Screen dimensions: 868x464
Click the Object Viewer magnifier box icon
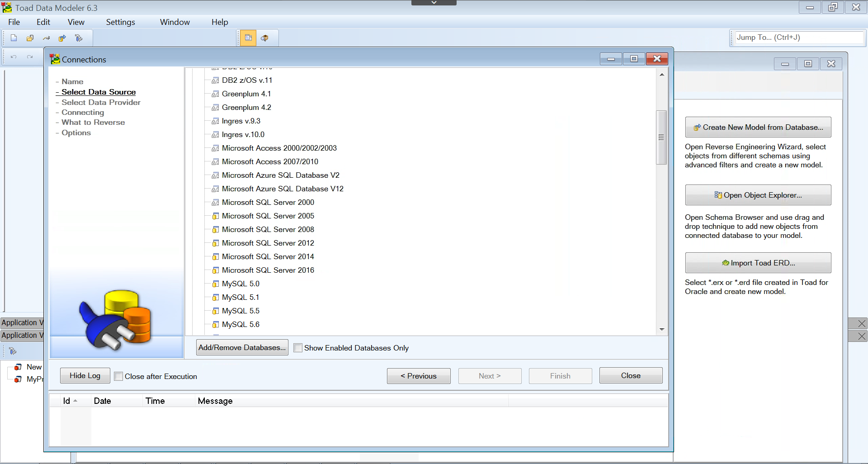tap(265, 38)
